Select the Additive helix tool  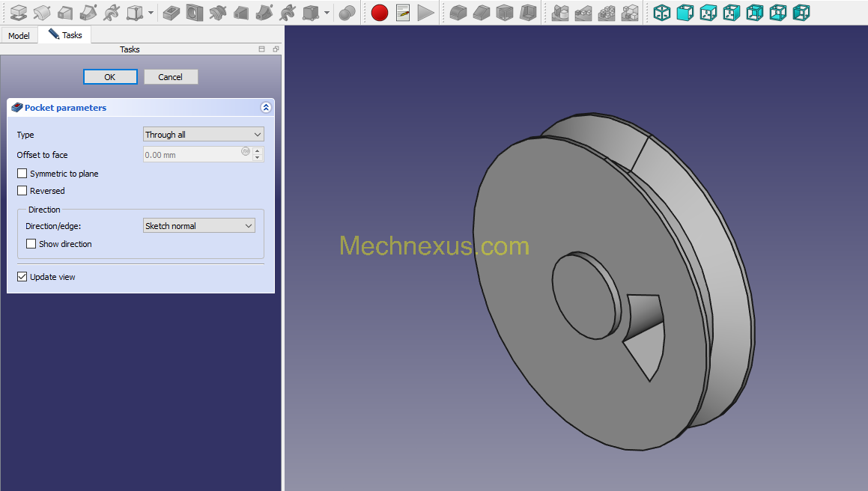click(x=112, y=12)
